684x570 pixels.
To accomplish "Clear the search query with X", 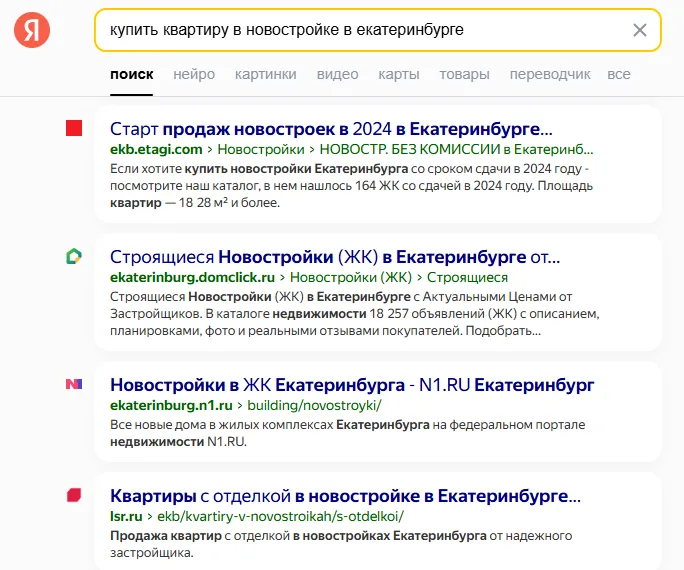I will pos(640,30).
